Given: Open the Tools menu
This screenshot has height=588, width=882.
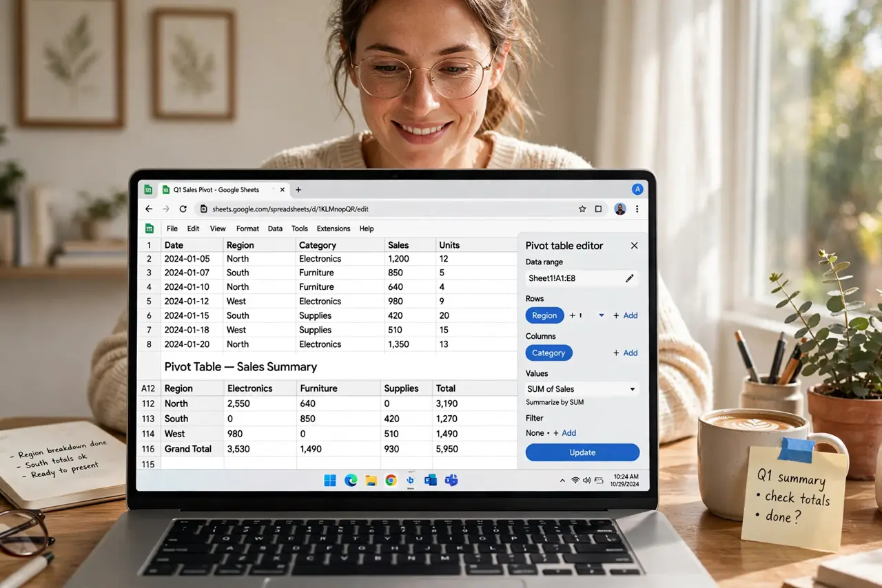Looking at the screenshot, I should tap(300, 229).
